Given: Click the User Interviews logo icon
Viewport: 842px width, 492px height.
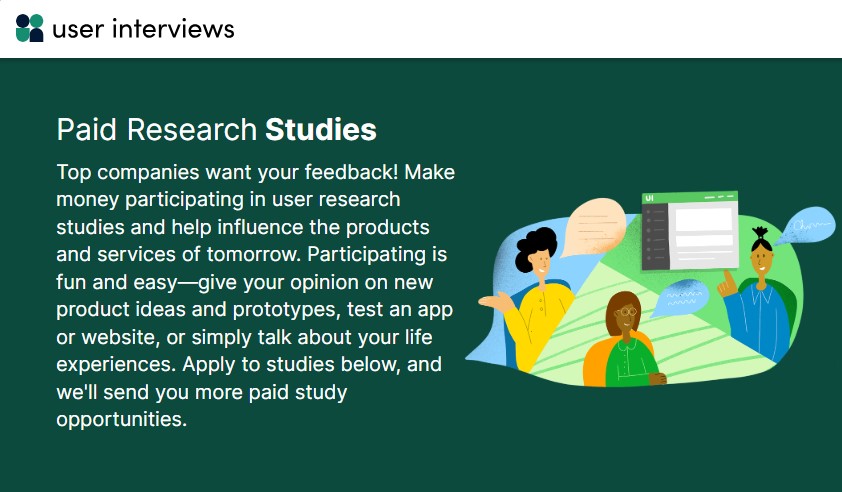Looking at the screenshot, I should 30,28.
